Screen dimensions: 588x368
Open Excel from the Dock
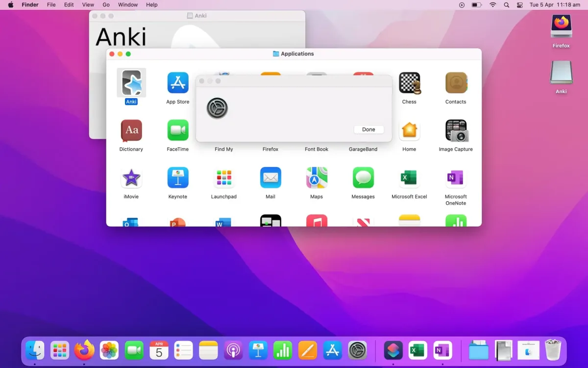tap(418, 350)
